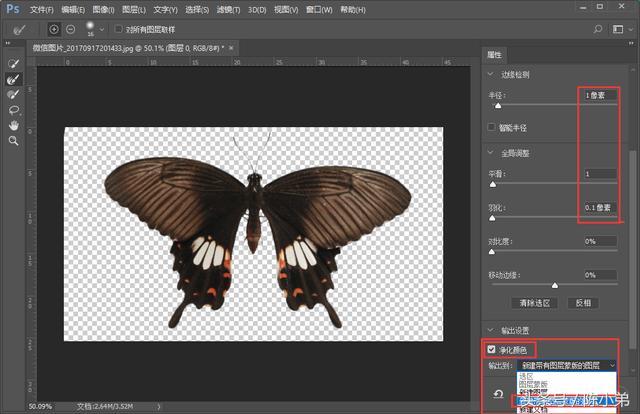
Task: Open the 图层(L) menu
Action: (x=134, y=9)
